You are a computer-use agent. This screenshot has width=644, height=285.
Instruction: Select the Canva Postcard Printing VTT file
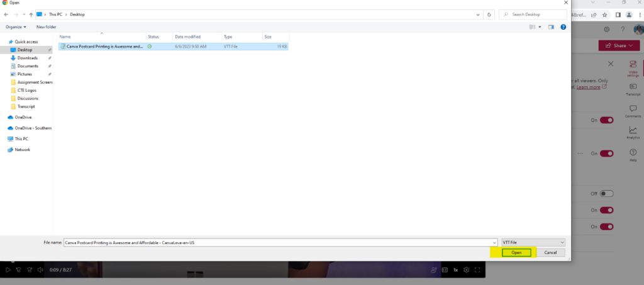173,47
